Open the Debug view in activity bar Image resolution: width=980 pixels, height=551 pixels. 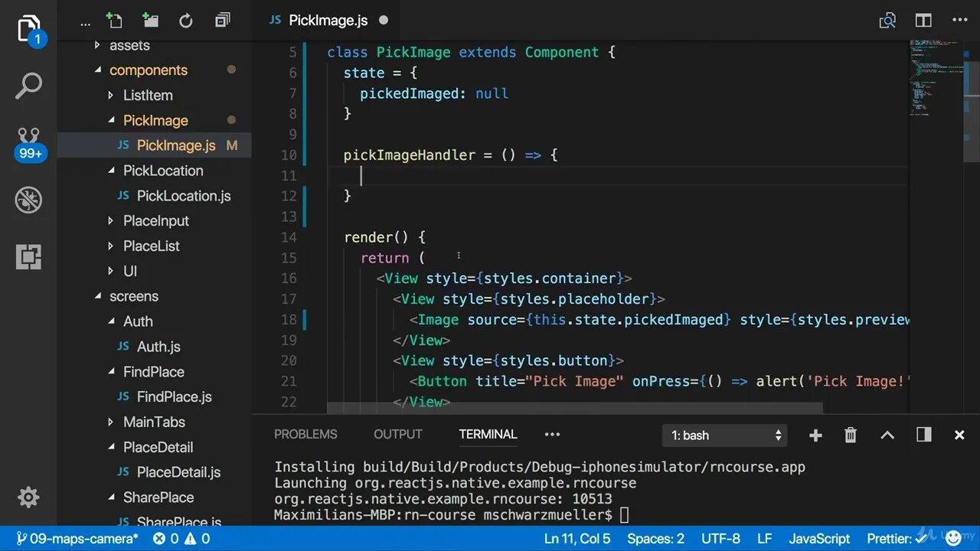coord(28,201)
